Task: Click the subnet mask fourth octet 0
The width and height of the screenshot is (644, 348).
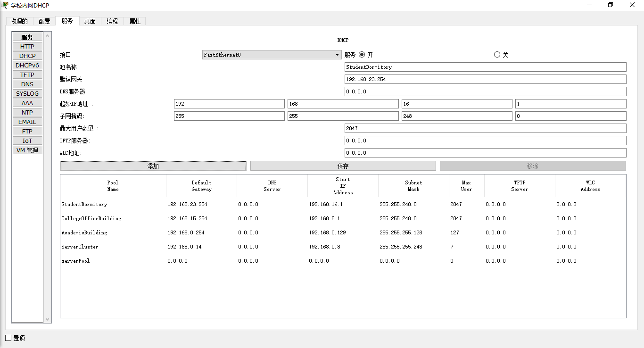Action: point(571,116)
